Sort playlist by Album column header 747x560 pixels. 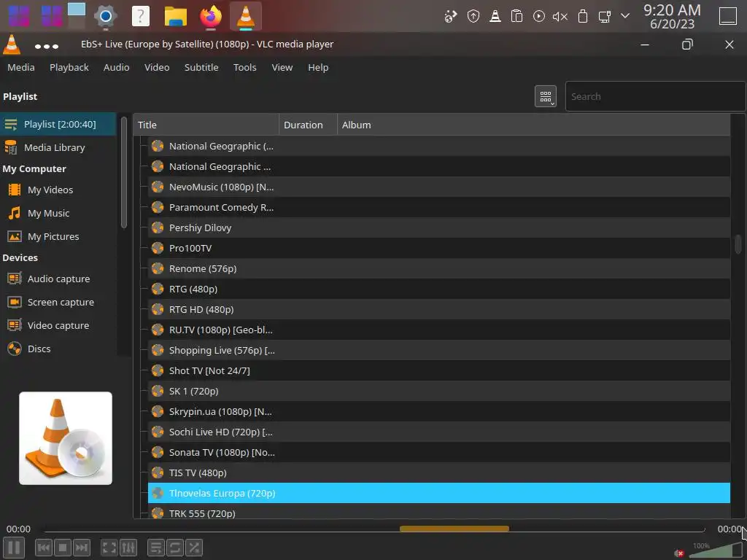pos(533,125)
